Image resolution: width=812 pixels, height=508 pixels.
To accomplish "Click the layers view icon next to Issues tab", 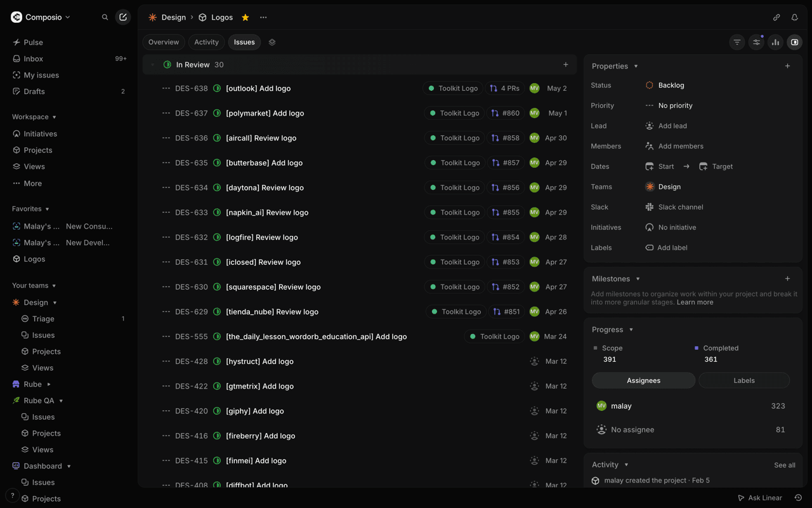I will tap(272, 42).
